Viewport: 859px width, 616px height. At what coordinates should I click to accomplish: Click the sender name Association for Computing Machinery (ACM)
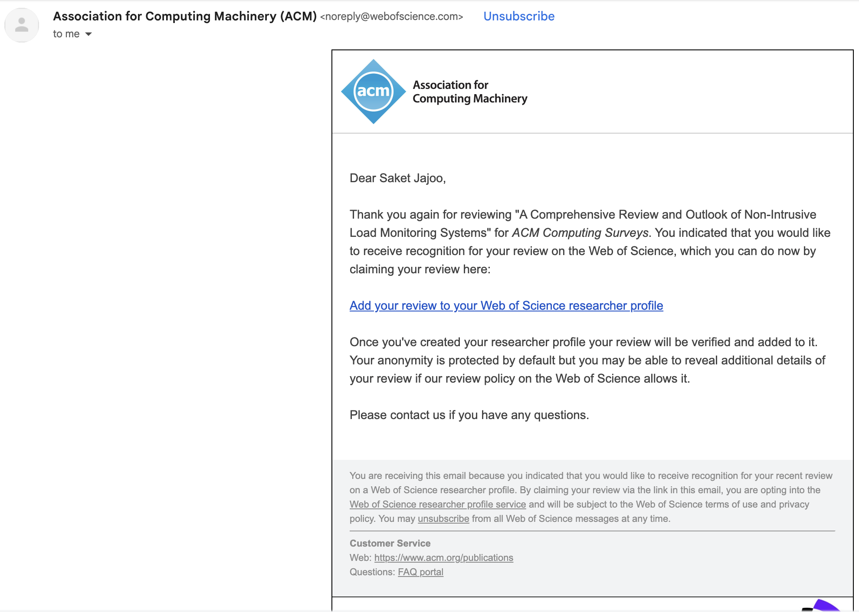click(185, 16)
